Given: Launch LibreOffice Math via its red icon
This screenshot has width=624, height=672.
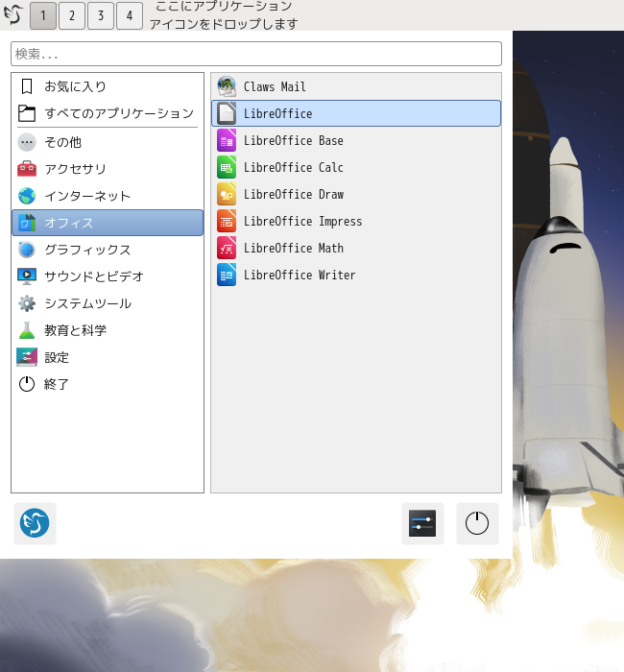Looking at the screenshot, I should pyautogui.click(x=227, y=248).
